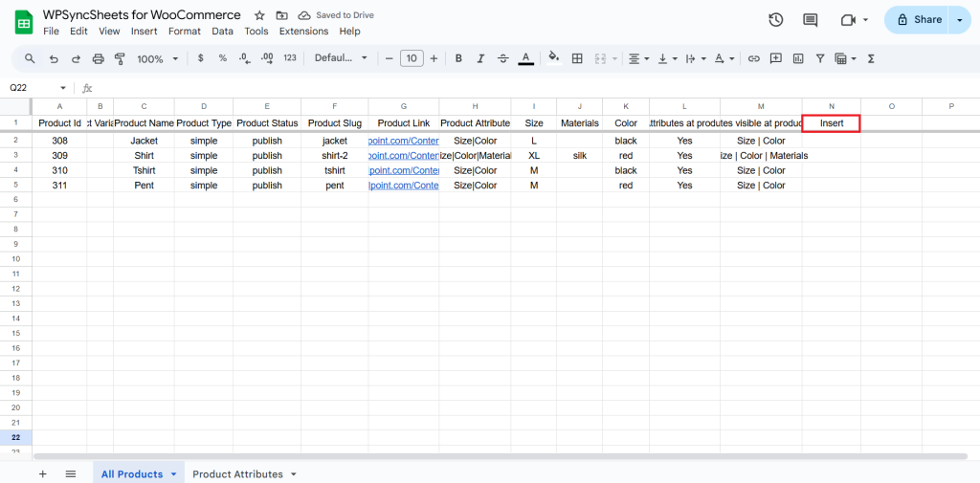
Task: Open the Data menu
Action: [x=222, y=32]
